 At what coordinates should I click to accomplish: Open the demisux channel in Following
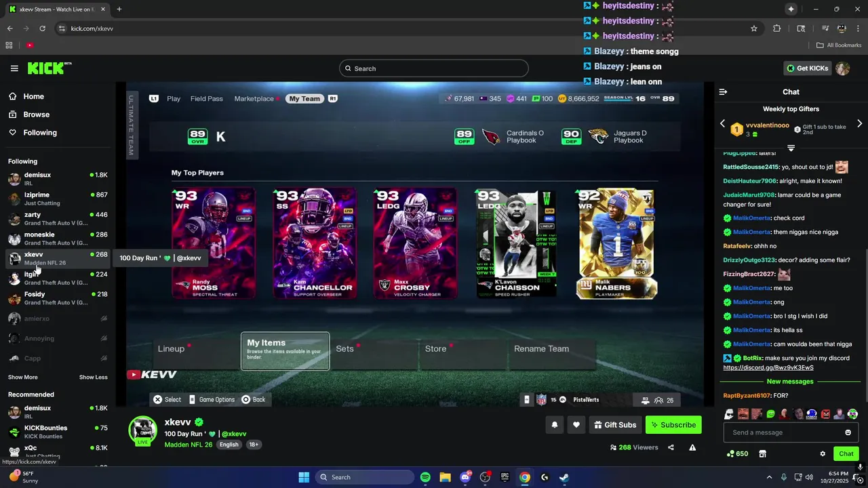[x=58, y=179]
